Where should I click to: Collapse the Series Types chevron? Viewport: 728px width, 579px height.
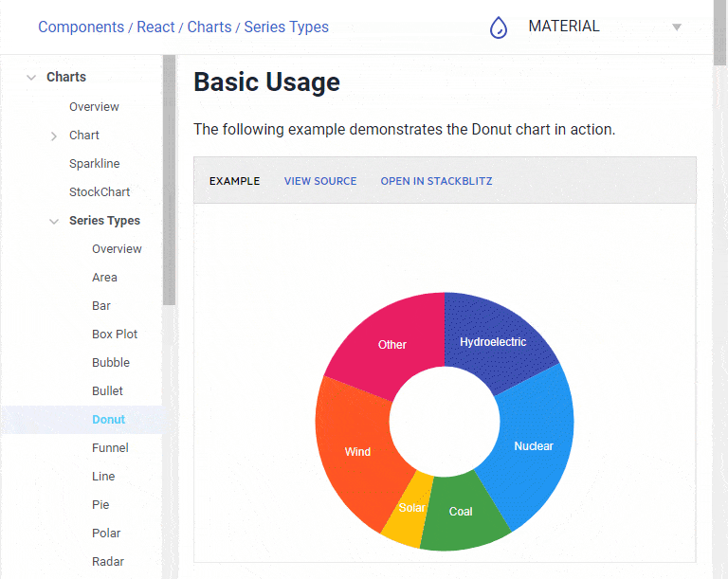point(54,222)
